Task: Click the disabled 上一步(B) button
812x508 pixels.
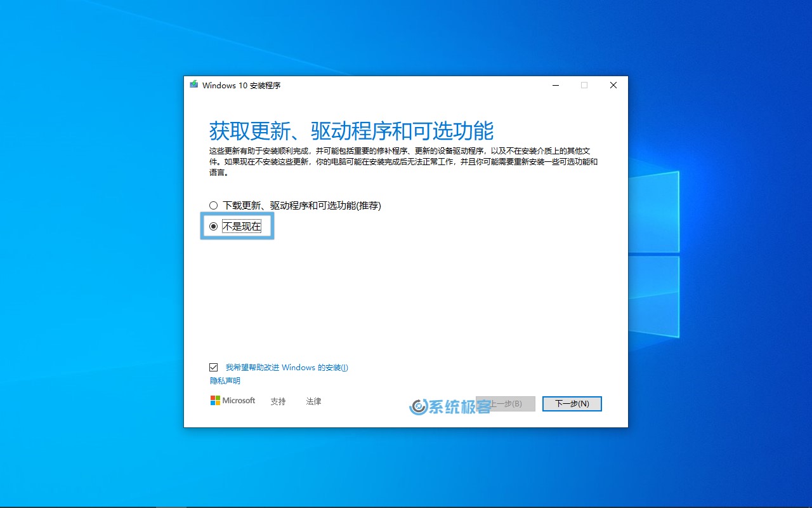Action: 506,404
